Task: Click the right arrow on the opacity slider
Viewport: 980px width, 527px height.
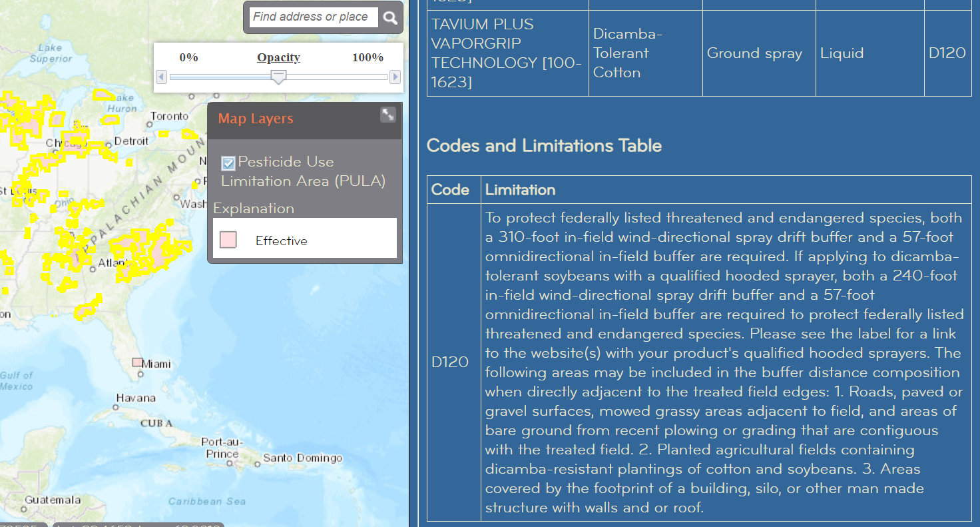Action: (x=395, y=77)
